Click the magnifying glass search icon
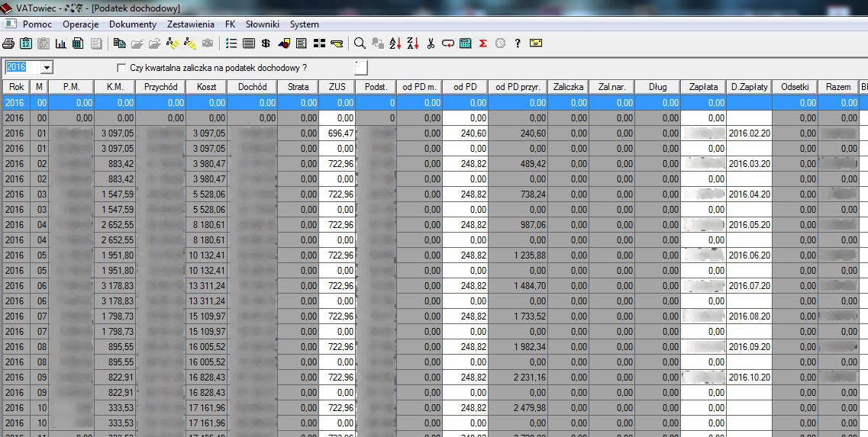 tap(360, 43)
